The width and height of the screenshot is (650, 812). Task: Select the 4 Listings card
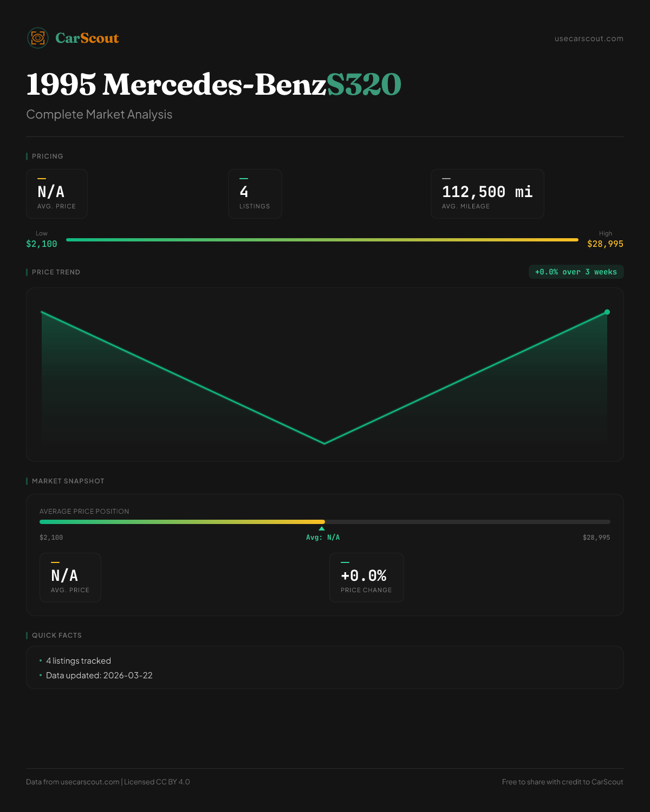[x=255, y=194]
